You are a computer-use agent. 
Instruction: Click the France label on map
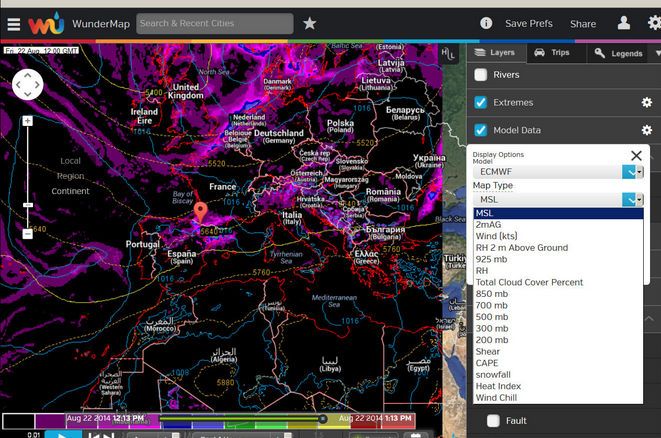223,186
